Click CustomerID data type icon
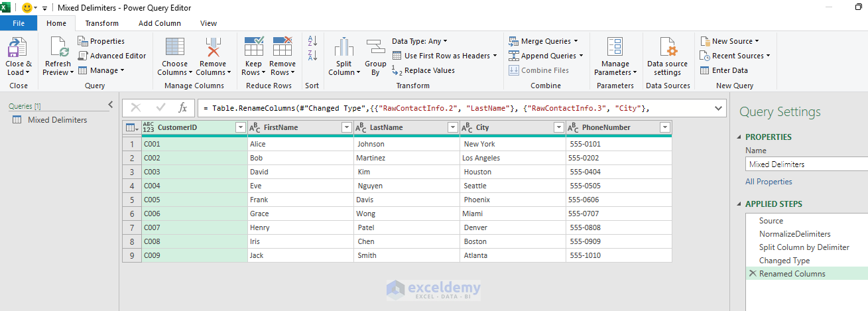The image size is (868, 311). (x=149, y=127)
